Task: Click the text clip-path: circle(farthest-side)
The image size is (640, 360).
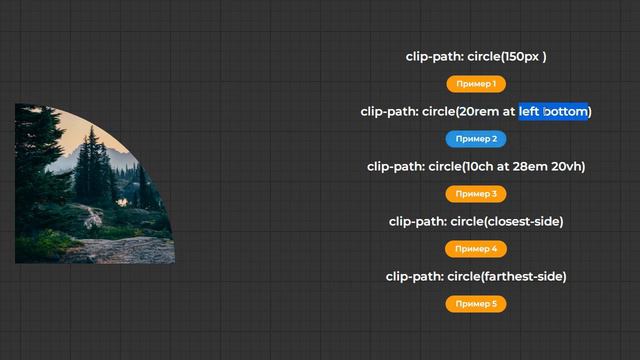Action: coord(476,277)
